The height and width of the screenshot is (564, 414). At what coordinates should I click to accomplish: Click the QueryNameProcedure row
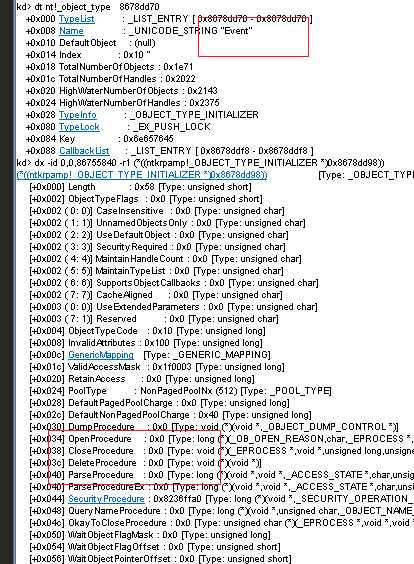[221, 511]
